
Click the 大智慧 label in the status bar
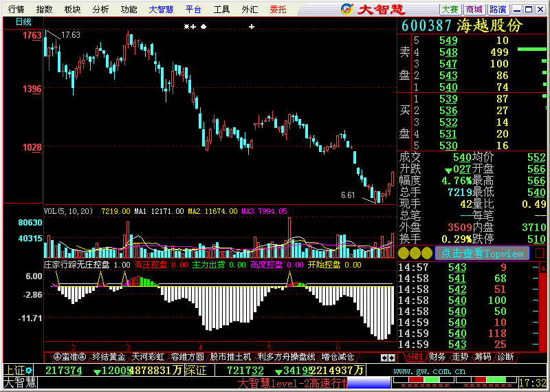tap(20, 382)
